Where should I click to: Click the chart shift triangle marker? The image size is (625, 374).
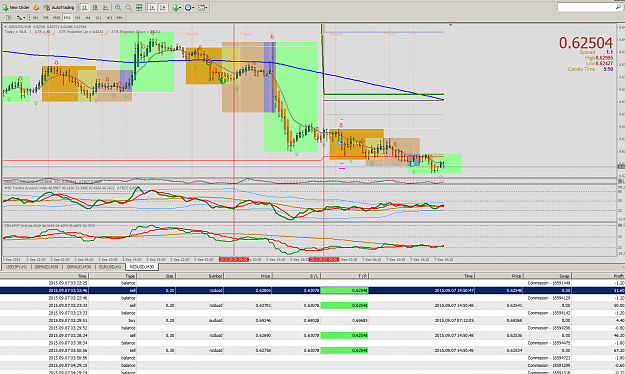tap(450, 25)
